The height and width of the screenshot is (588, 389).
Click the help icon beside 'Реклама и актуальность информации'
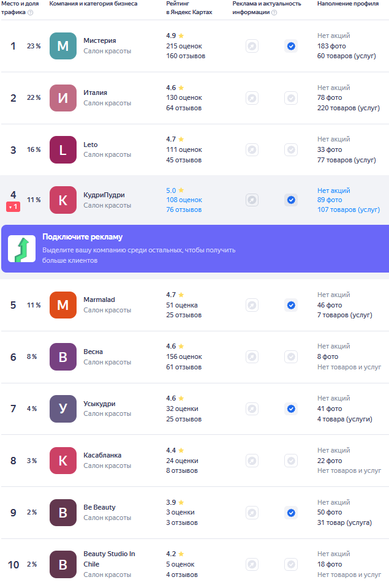click(x=274, y=12)
